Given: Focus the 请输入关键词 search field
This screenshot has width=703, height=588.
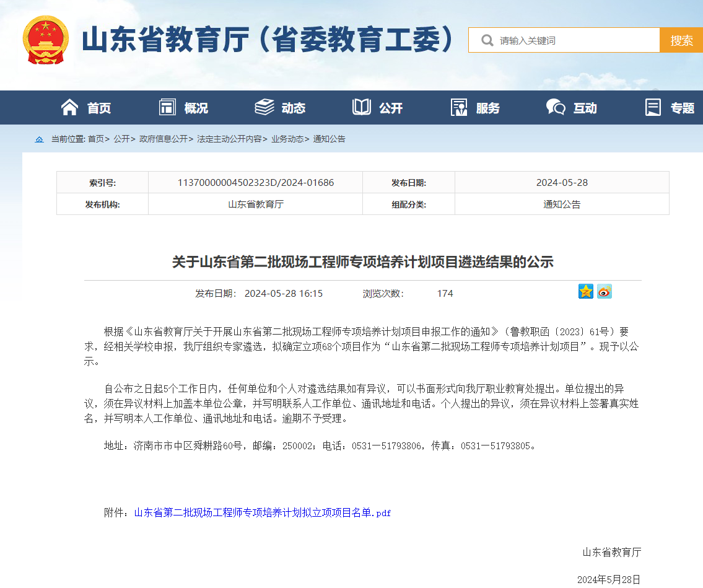Looking at the screenshot, I should pyautogui.click(x=564, y=40).
